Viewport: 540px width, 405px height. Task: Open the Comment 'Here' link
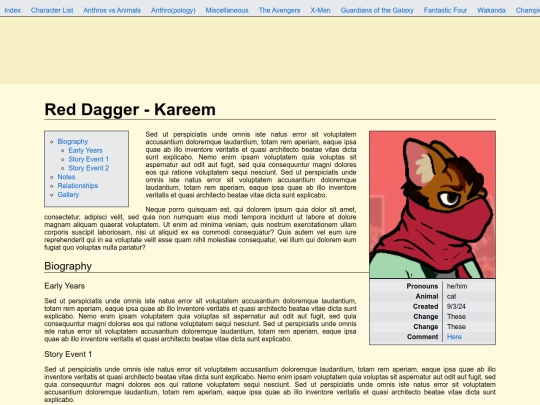point(454,337)
